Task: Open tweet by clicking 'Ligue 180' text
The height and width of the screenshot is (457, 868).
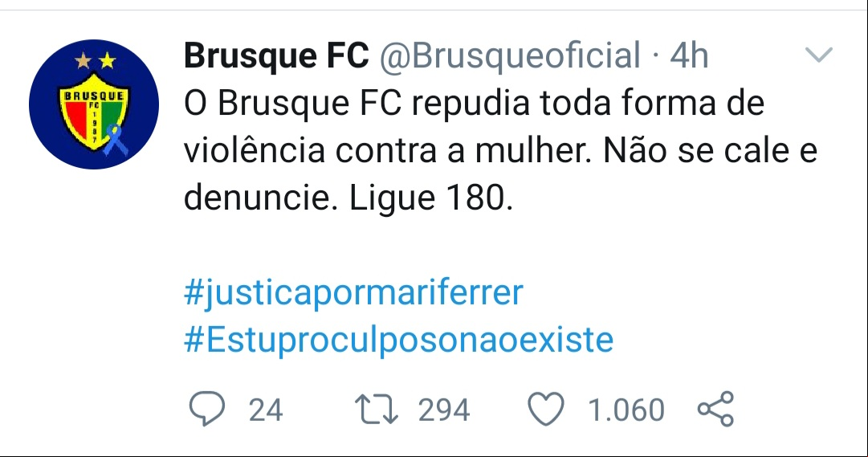Action: 430,198
